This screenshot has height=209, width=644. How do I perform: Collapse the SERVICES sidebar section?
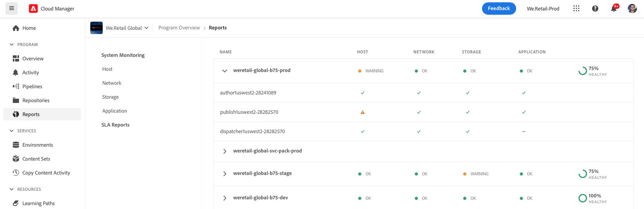[12, 131]
